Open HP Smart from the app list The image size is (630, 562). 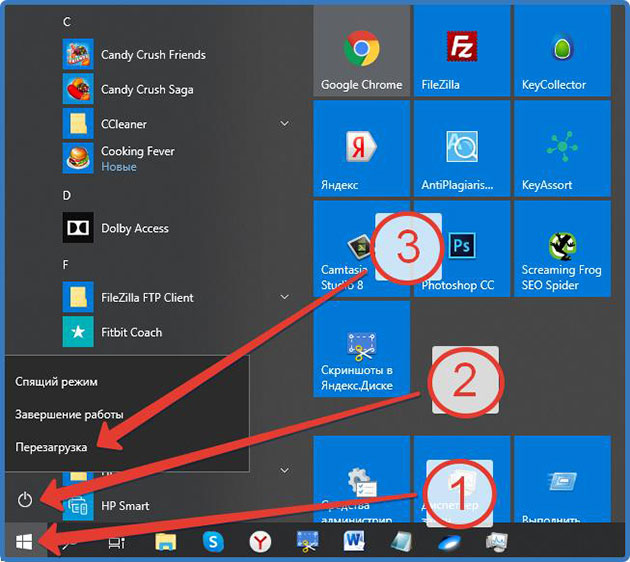(x=177, y=505)
